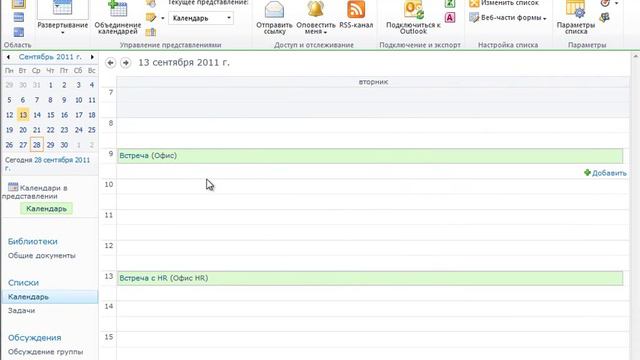Go to the next day arrow
The height and width of the screenshot is (360, 640).
click(126, 63)
